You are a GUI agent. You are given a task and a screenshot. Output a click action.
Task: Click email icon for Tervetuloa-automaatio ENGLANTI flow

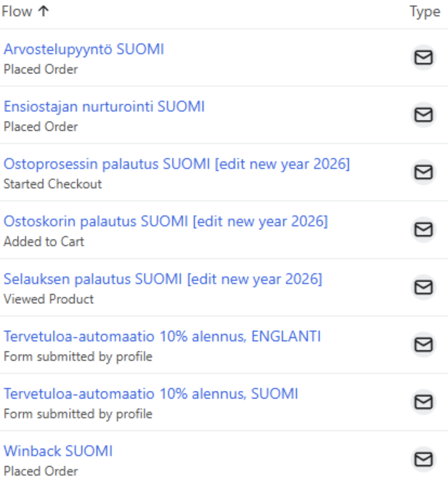pos(423,345)
